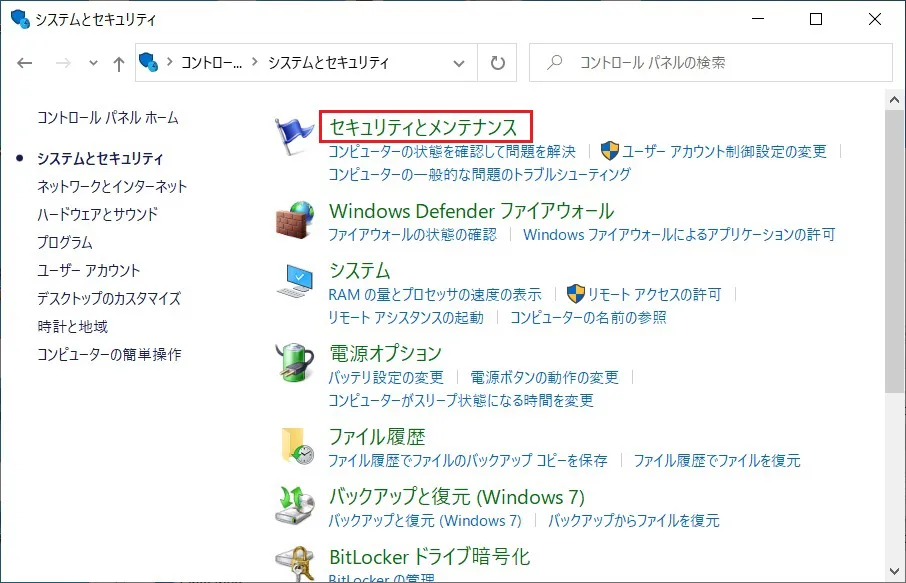
Task: Click システムとセキュリティ breadcrumb segment
Action: coord(328,62)
